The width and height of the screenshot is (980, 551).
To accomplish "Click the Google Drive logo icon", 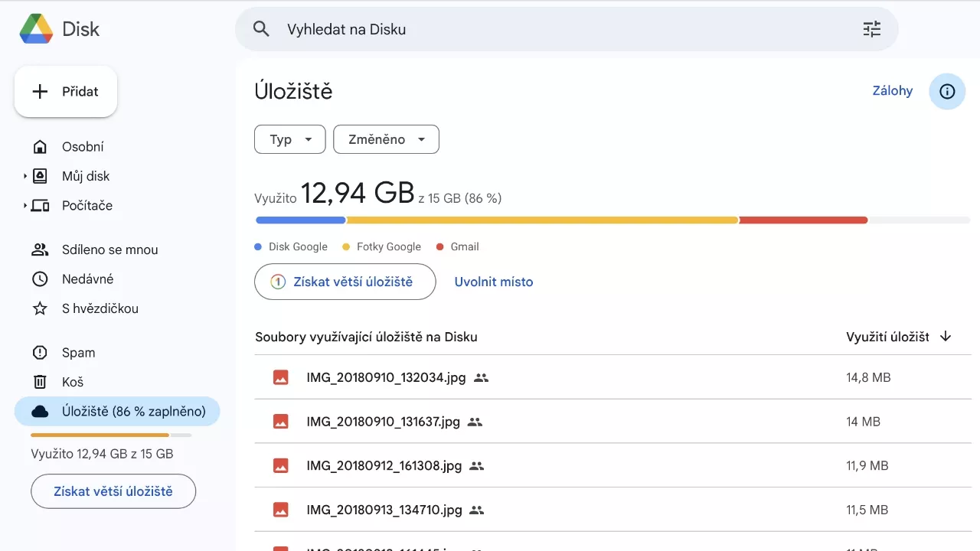I will [36, 29].
